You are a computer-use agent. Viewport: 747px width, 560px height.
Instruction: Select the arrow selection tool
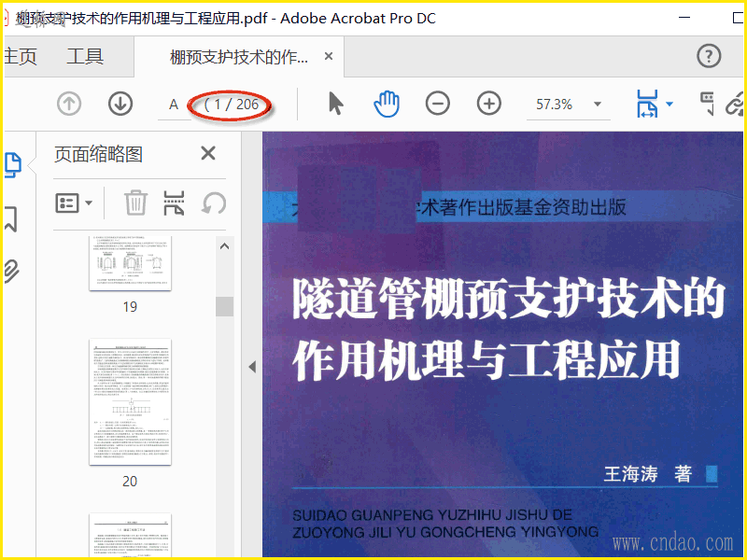[x=336, y=104]
